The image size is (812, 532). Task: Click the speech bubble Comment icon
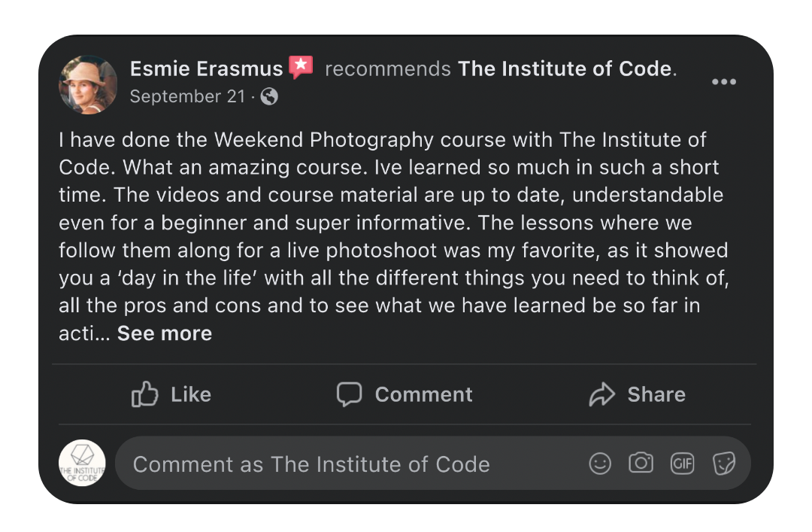click(349, 394)
